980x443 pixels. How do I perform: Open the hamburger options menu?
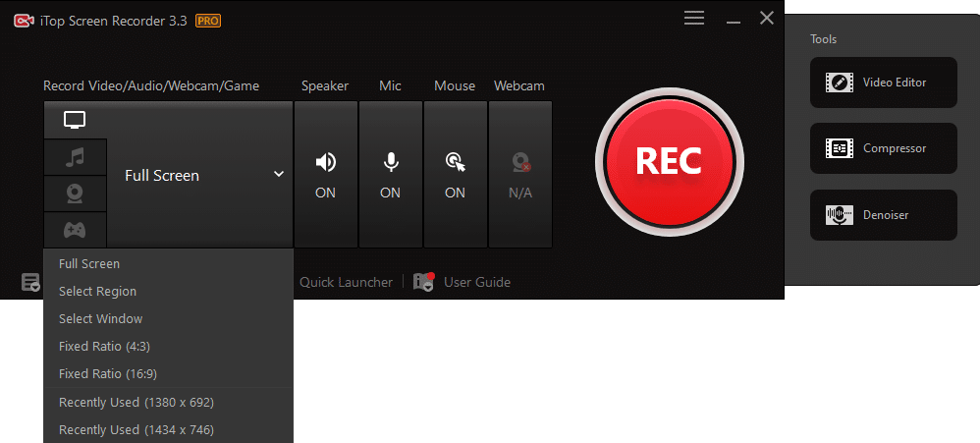click(x=694, y=19)
